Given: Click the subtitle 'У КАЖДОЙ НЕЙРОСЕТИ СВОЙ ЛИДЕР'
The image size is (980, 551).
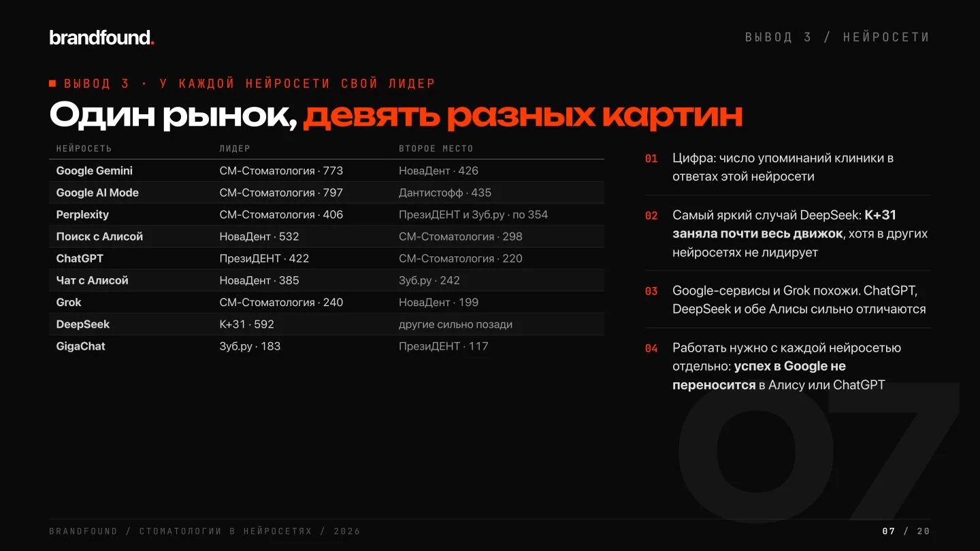Looking at the screenshot, I should coord(297,84).
